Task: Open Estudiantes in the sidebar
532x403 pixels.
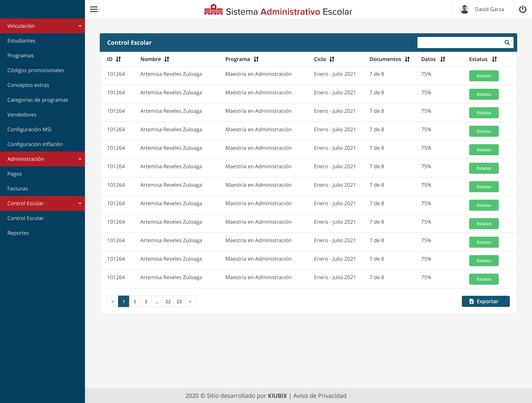Action: pos(21,41)
